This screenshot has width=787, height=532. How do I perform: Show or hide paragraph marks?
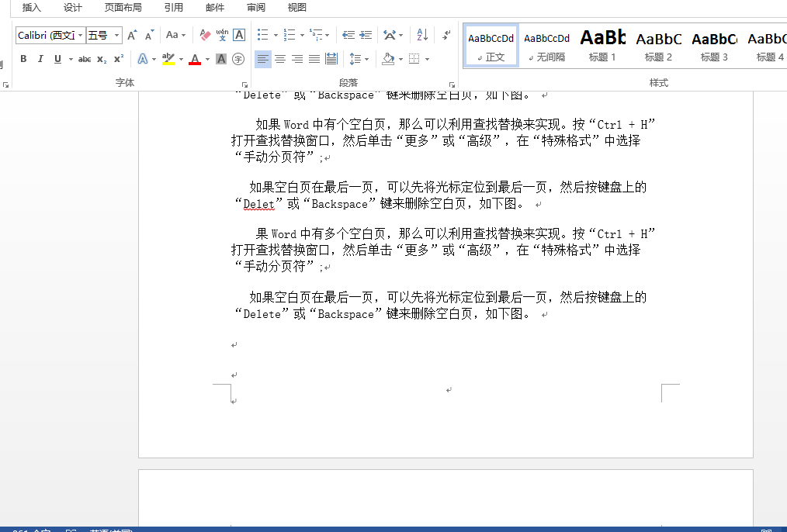(x=446, y=35)
